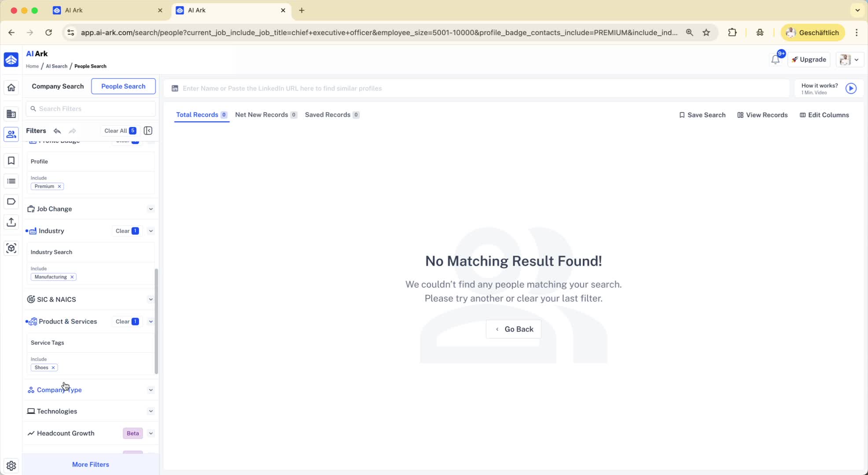The image size is (868, 475).
Task: Play the How it works video
Action: coord(851,88)
